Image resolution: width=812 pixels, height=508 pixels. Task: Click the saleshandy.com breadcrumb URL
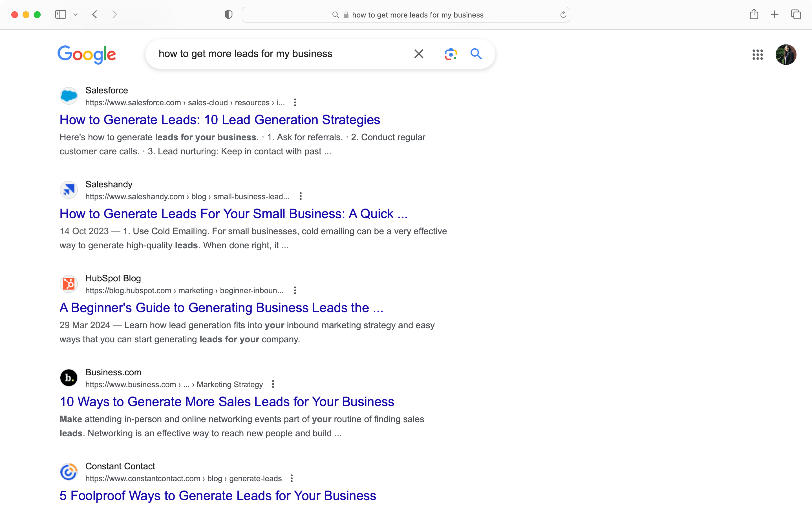(187, 196)
